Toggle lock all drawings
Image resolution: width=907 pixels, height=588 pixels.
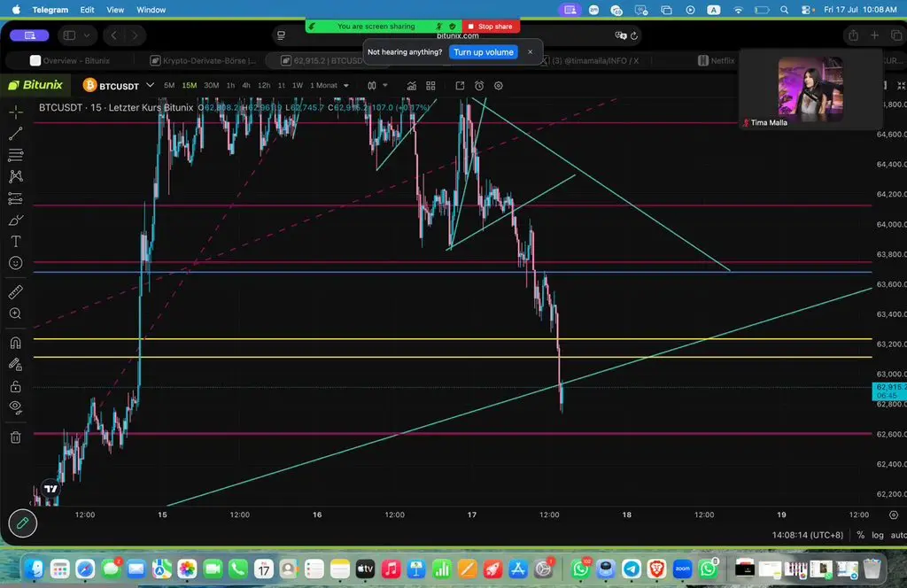[x=16, y=386]
